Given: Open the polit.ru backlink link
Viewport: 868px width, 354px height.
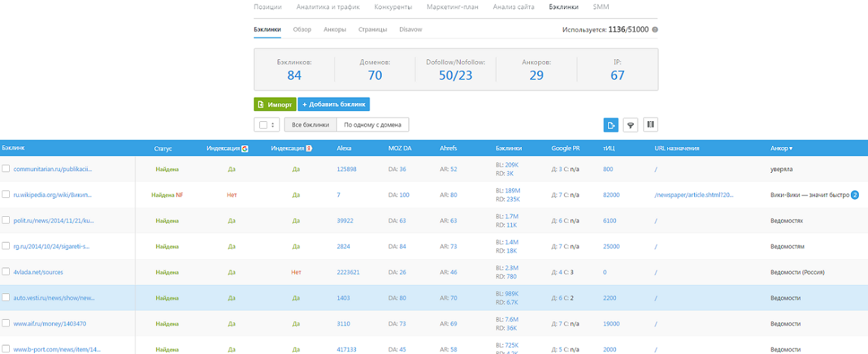Looking at the screenshot, I should [53, 220].
